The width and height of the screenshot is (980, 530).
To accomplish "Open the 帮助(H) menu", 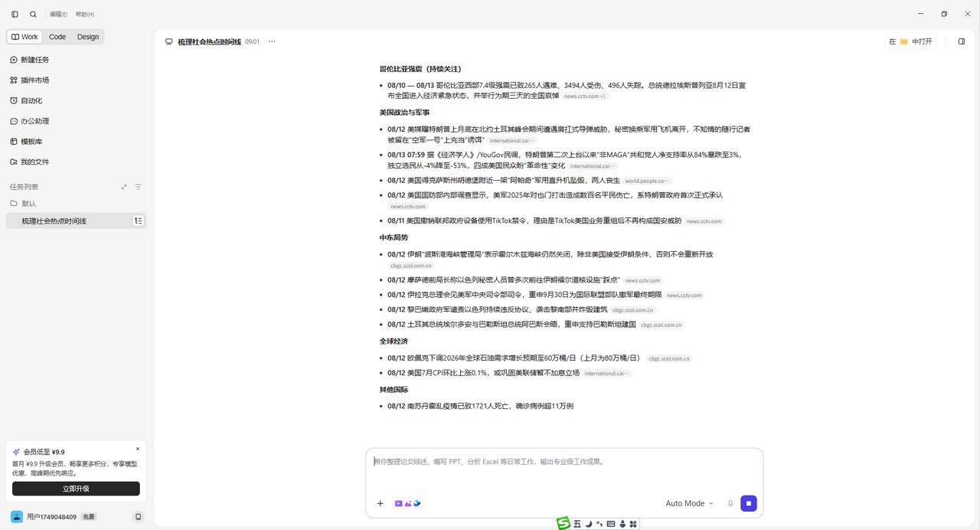I will click(85, 14).
